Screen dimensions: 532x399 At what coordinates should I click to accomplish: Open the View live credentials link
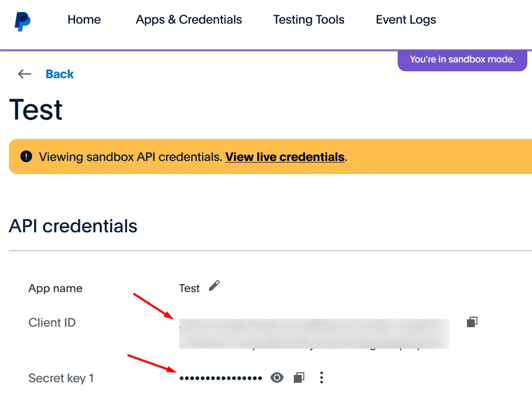(x=285, y=157)
